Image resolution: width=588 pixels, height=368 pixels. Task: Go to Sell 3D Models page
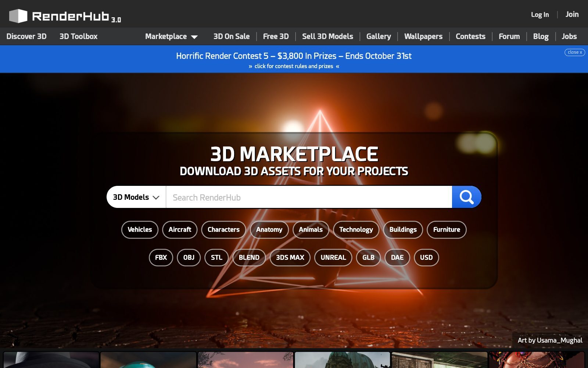[x=327, y=36]
